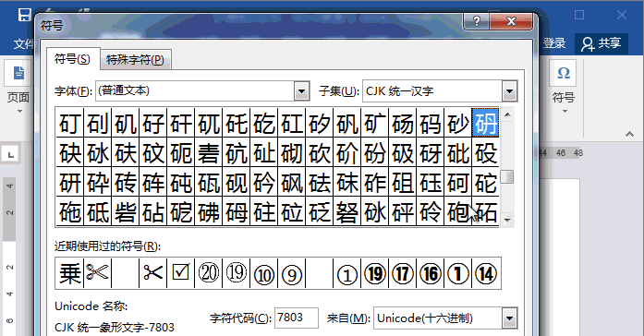
Task: Select the black scissors recent symbol
Action: pyautogui.click(x=153, y=273)
